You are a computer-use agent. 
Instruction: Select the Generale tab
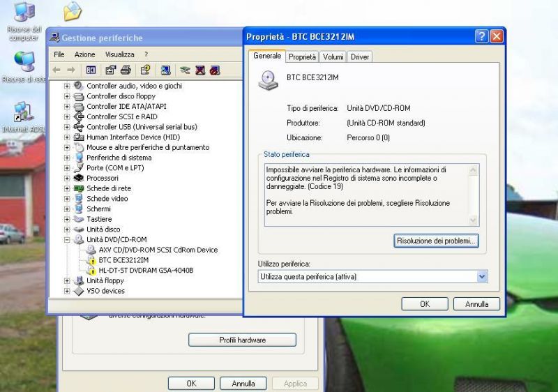267,56
